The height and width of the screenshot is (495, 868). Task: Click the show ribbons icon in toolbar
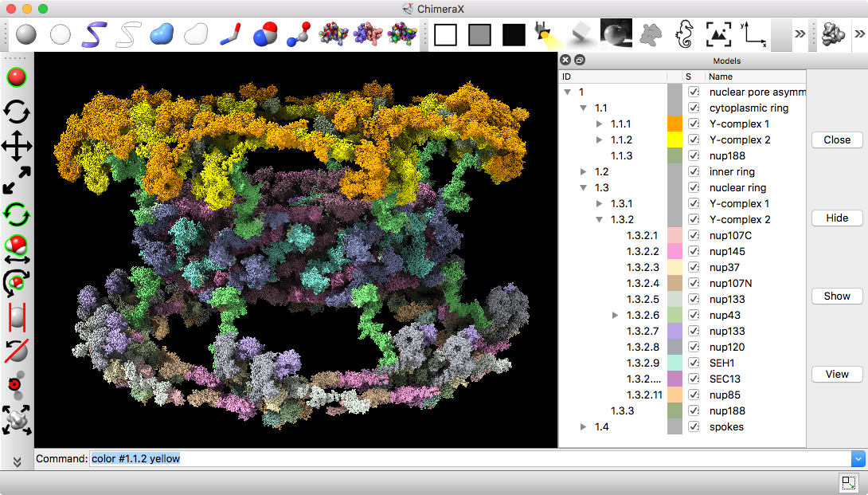pos(95,34)
